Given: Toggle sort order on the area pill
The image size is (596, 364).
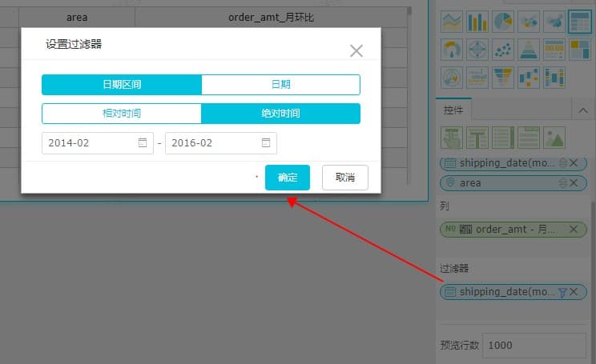Looking at the screenshot, I should pos(562,183).
